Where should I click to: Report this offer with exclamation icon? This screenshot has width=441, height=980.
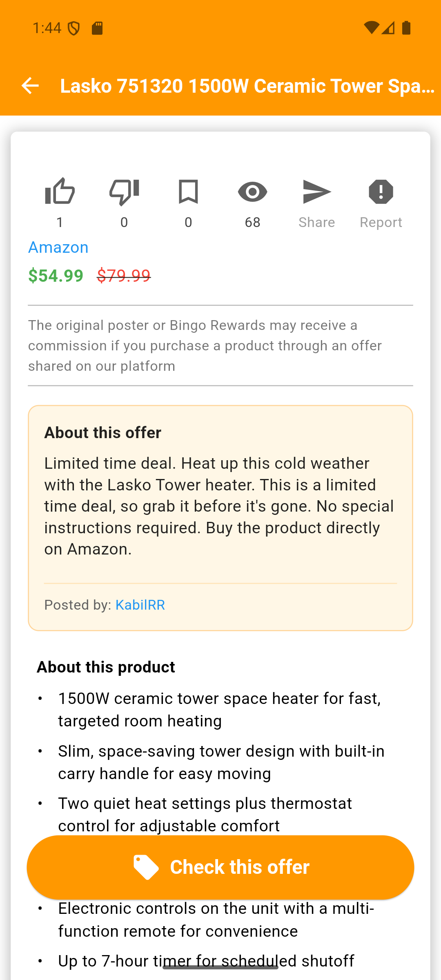pos(381,192)
